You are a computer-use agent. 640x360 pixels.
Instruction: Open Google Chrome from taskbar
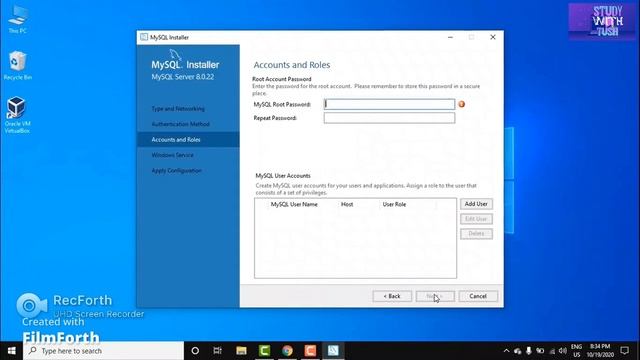pos(287,351)
